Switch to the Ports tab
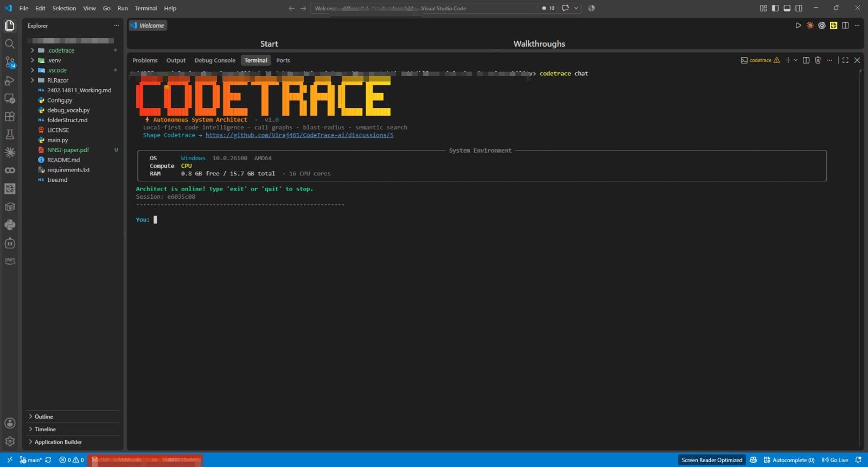 pyautogui.click(x=283, y=60)
